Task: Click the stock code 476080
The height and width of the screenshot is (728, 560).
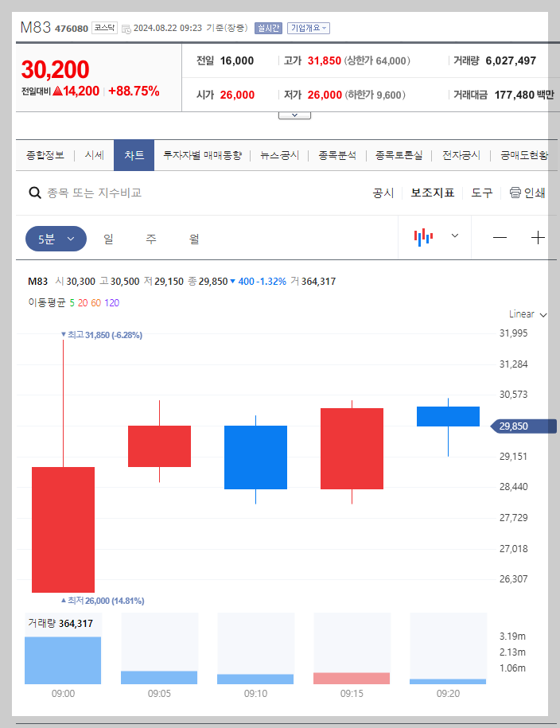Action: (x=72, y=29)
